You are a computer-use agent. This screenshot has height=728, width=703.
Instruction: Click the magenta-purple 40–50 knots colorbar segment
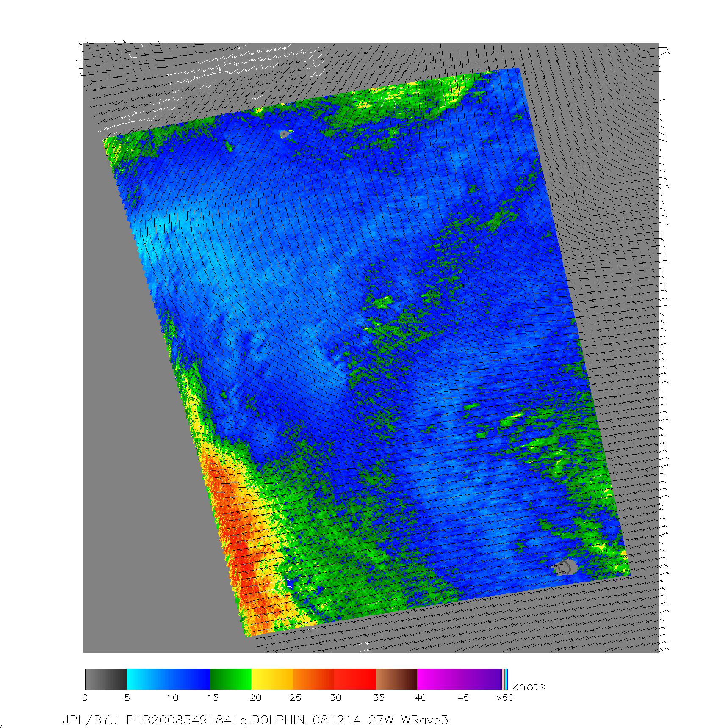pyautogui.click(x=459, y=679)
